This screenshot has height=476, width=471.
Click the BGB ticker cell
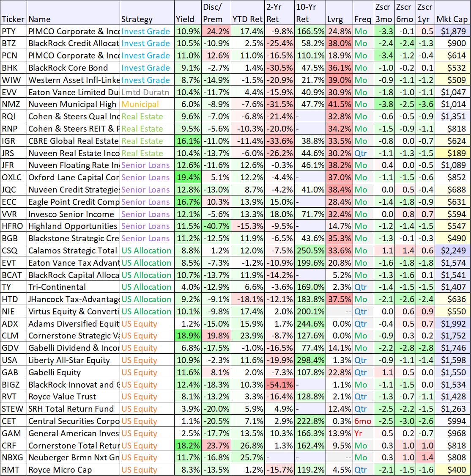tap(14, 238)
